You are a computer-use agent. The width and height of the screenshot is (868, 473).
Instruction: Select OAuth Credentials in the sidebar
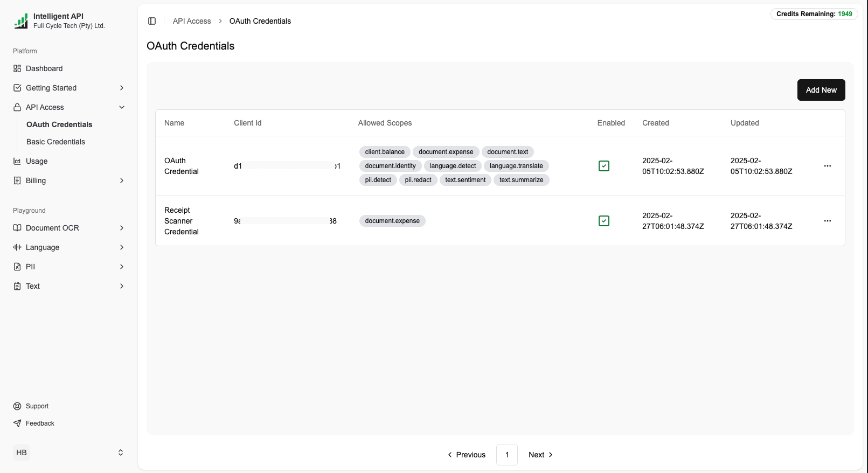[x=59, y=124]
